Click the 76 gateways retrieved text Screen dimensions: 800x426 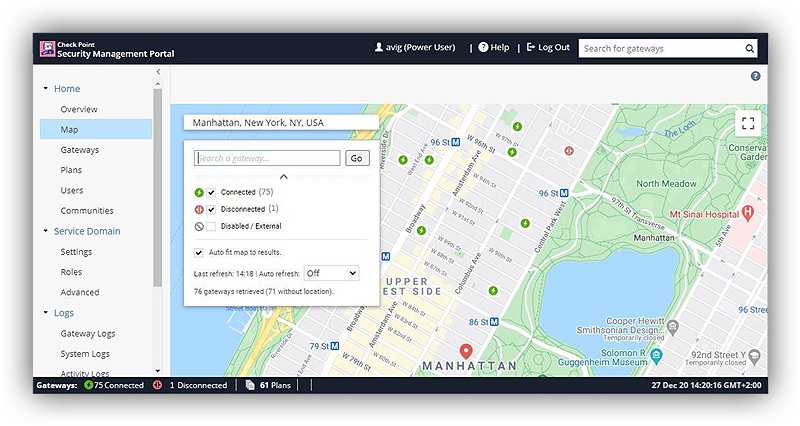point(263,291)
